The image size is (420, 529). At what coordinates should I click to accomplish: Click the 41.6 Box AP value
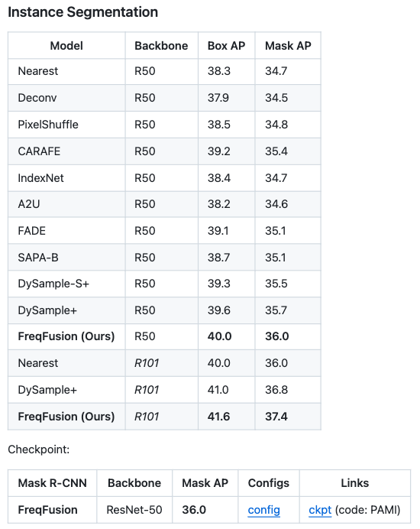click(x=218, y=417)
